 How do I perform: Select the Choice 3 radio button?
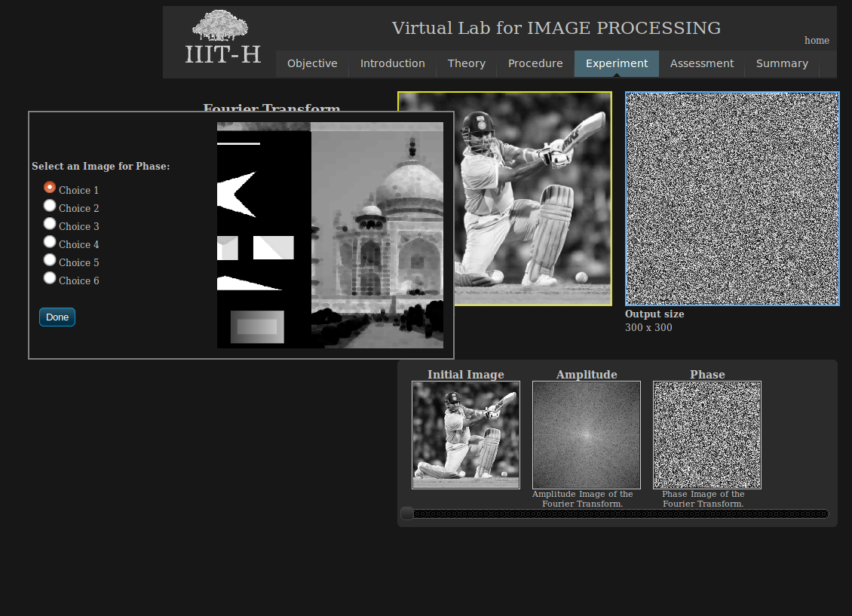(x=49, y=223)
